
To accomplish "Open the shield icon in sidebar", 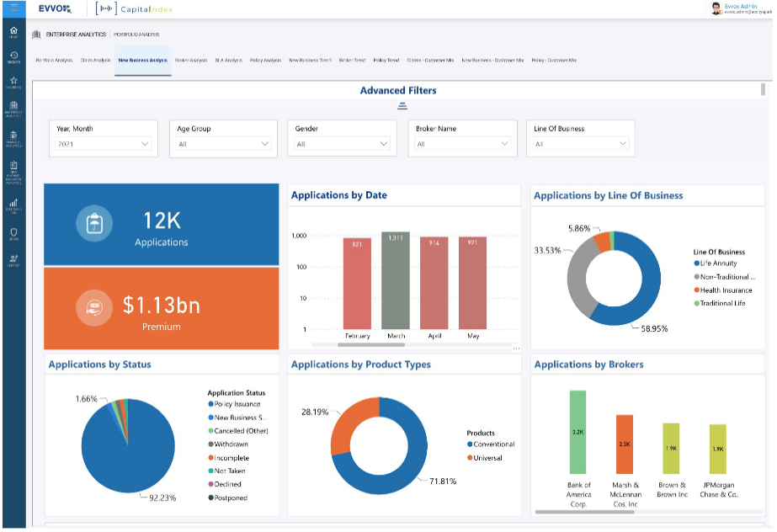I will point(13,233).
